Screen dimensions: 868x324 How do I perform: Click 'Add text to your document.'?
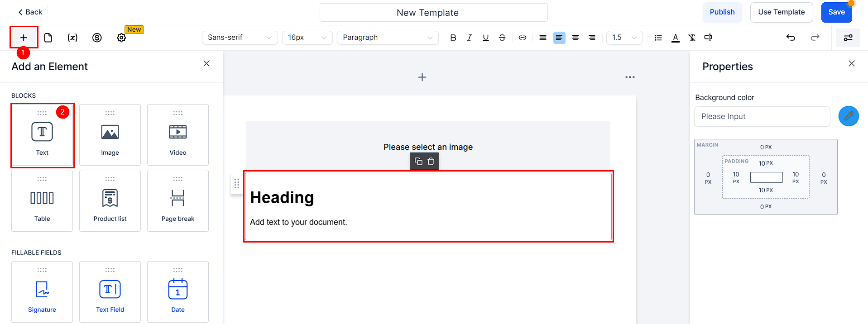point(298,222)
